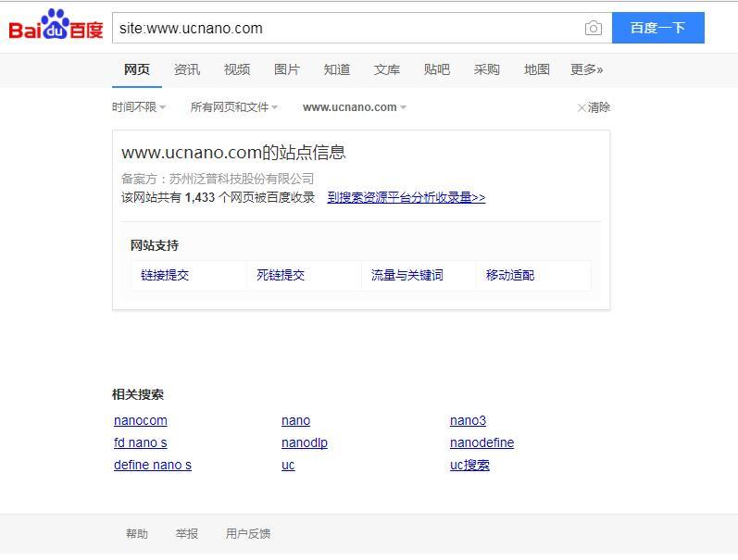Image resolution: width=738 pixels, height=560 pixels.
Task: Open the 地图 tab
Action: pyautogui.click(x=536, y=69)
